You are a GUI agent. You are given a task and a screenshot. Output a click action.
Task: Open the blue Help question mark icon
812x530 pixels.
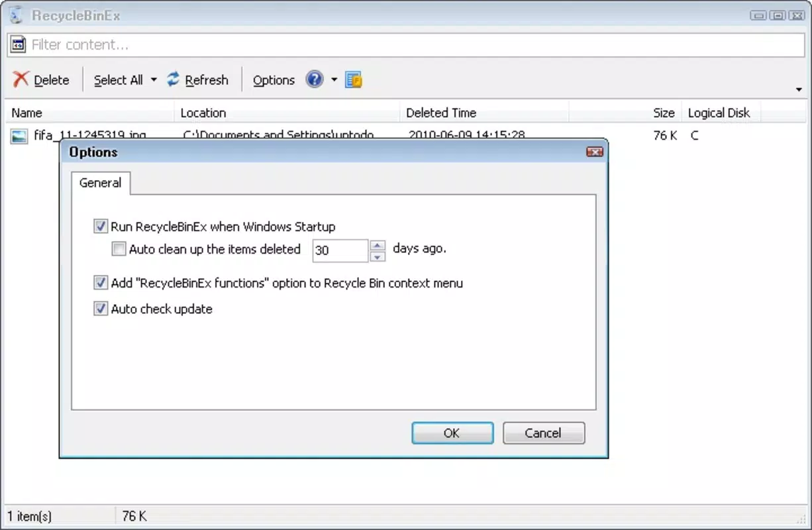(315, 79)
